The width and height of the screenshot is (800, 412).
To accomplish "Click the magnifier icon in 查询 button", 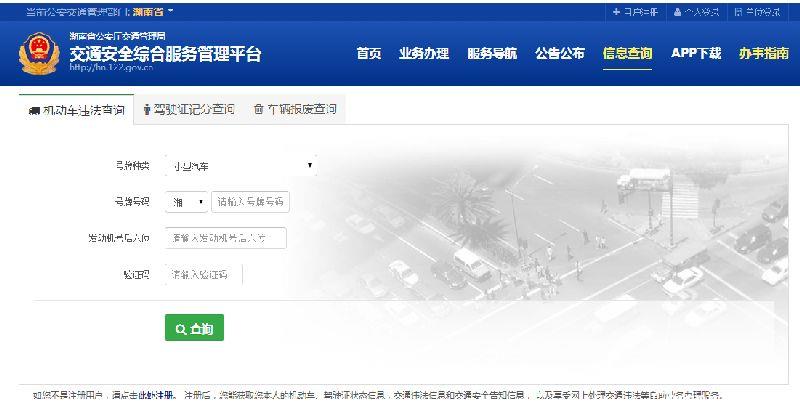I will coord(181,329).
